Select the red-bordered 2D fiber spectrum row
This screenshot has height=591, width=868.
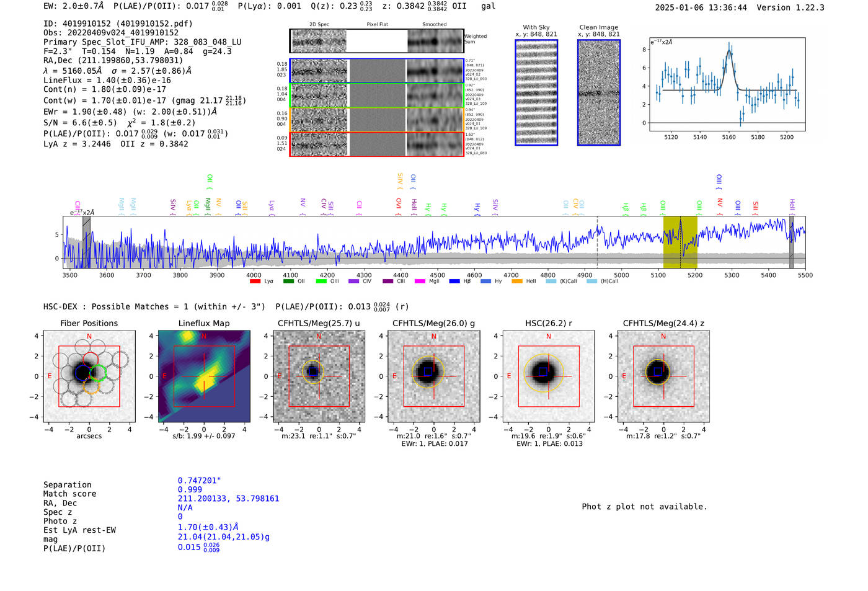[376, 144]
